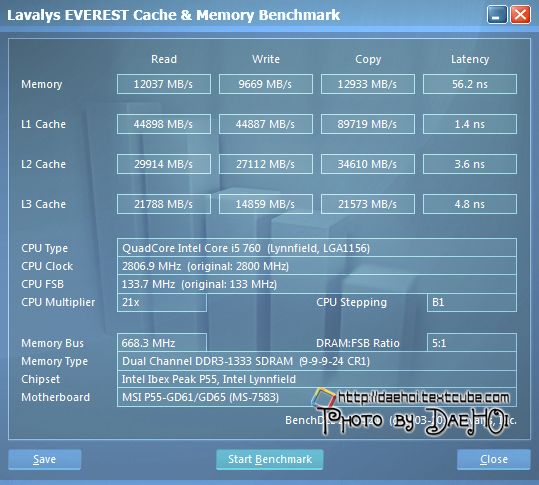Click the Read column header

pos(164,59)
